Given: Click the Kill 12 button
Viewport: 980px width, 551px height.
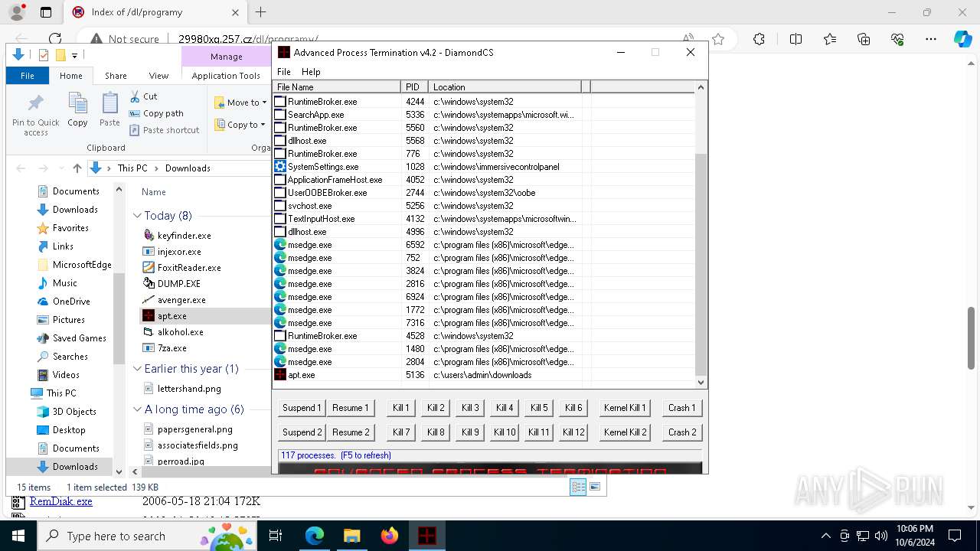Looking at the screenshot, I should point(573,432).
